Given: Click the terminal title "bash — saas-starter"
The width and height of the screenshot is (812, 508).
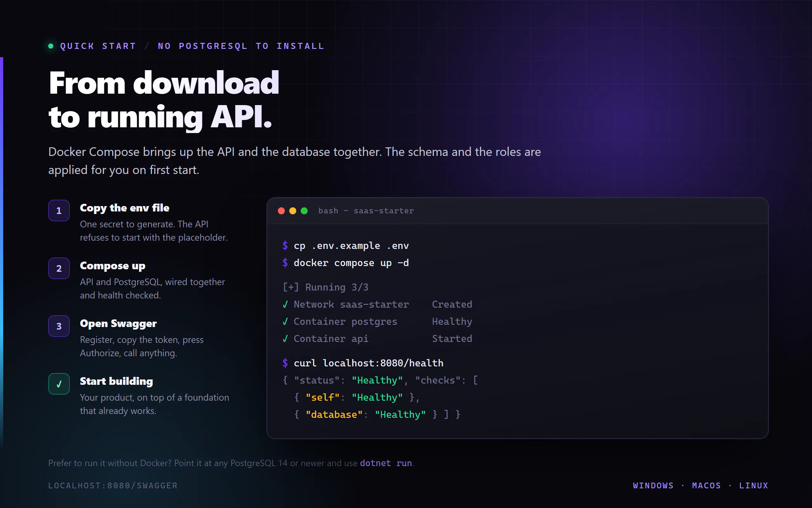Looking at the screenshot, I should click(x=366, y=211).
